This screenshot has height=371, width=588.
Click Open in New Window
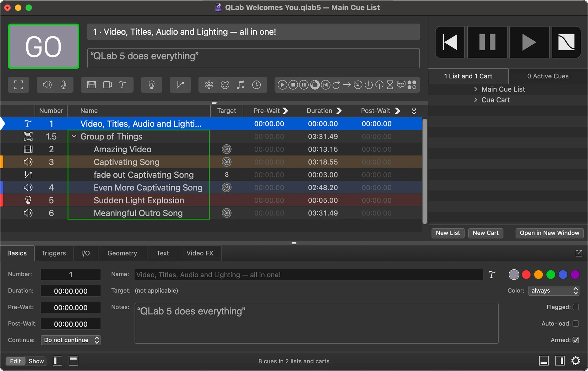[549, 233]
